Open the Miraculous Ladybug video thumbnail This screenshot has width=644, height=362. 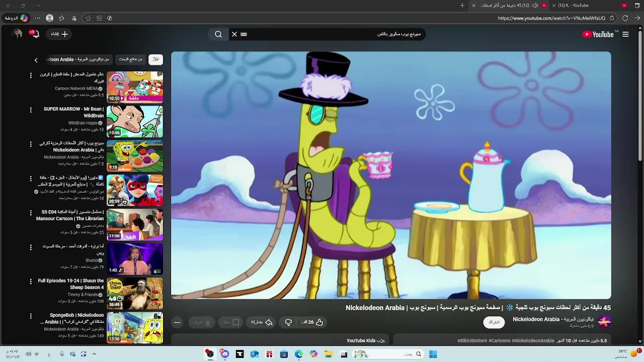click(x=135, y=190)
